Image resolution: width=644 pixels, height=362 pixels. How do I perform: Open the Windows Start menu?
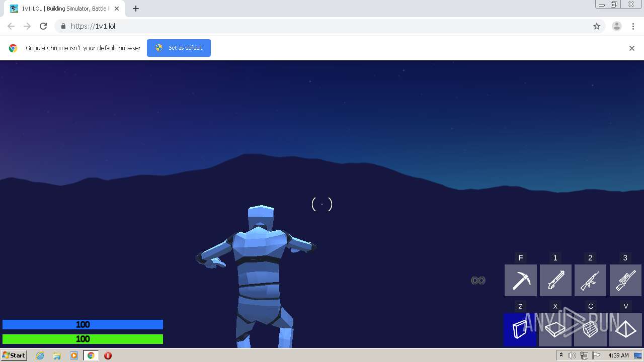pyautogui.click(x=14, y=355)
